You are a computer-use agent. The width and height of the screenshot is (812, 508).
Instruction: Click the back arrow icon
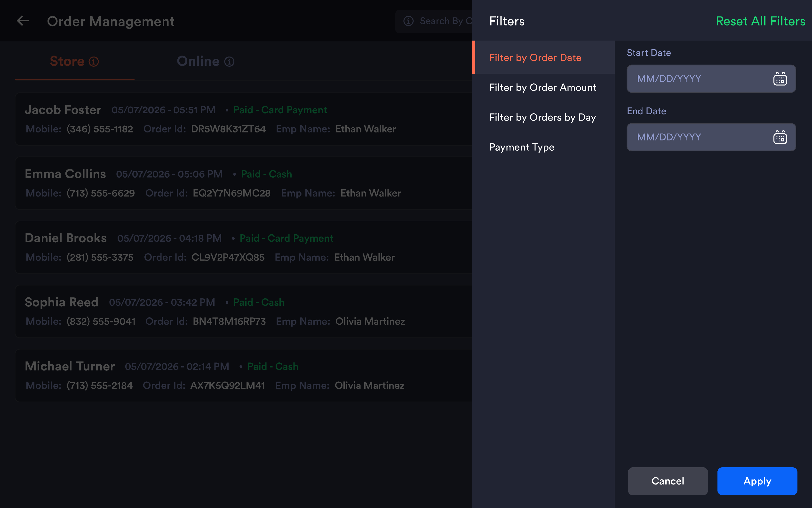(23, 21)
